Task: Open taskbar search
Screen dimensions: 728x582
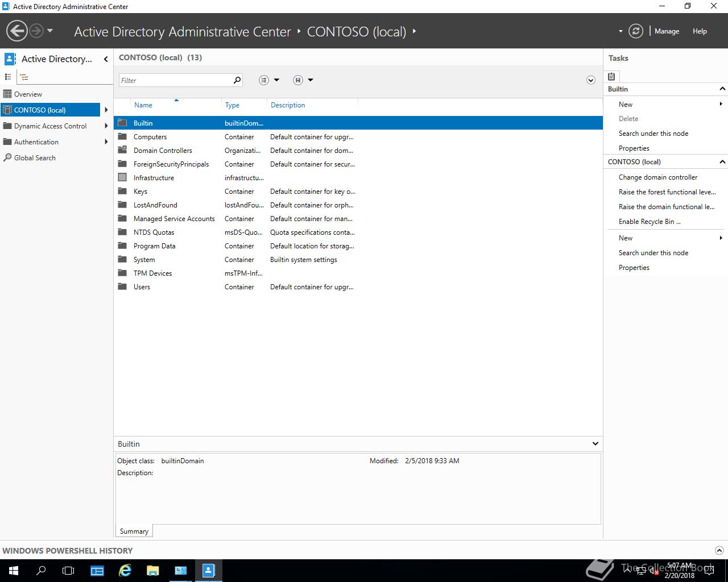Action: click(41, 571)
